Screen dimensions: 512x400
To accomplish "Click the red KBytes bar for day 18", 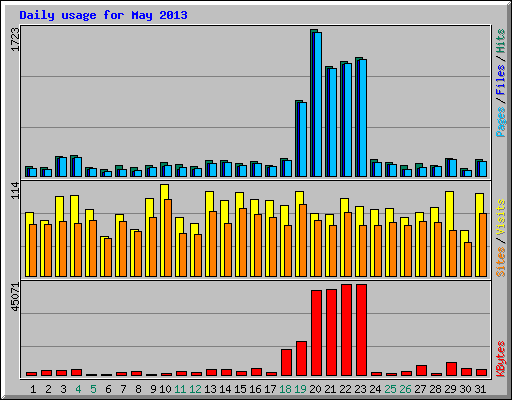I will coord(286,363).
